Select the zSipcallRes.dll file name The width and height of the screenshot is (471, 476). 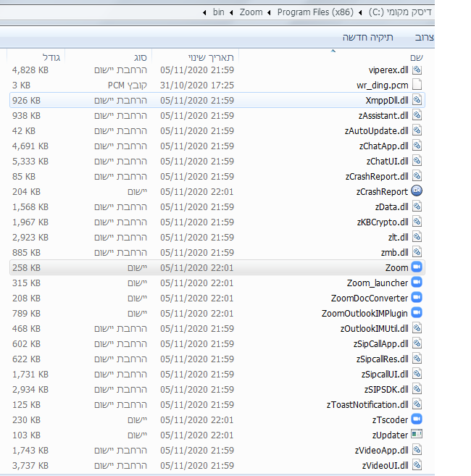pyautogui.click(x=382, y=359)
